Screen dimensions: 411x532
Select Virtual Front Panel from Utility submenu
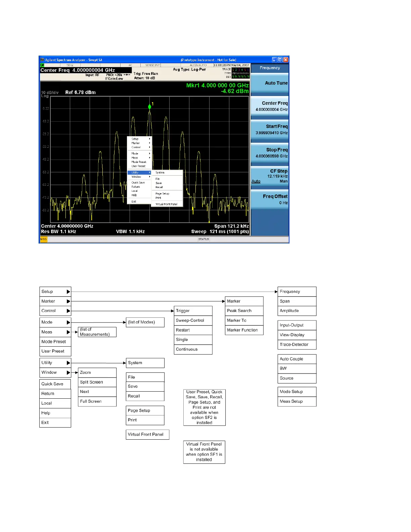(167, 204)
